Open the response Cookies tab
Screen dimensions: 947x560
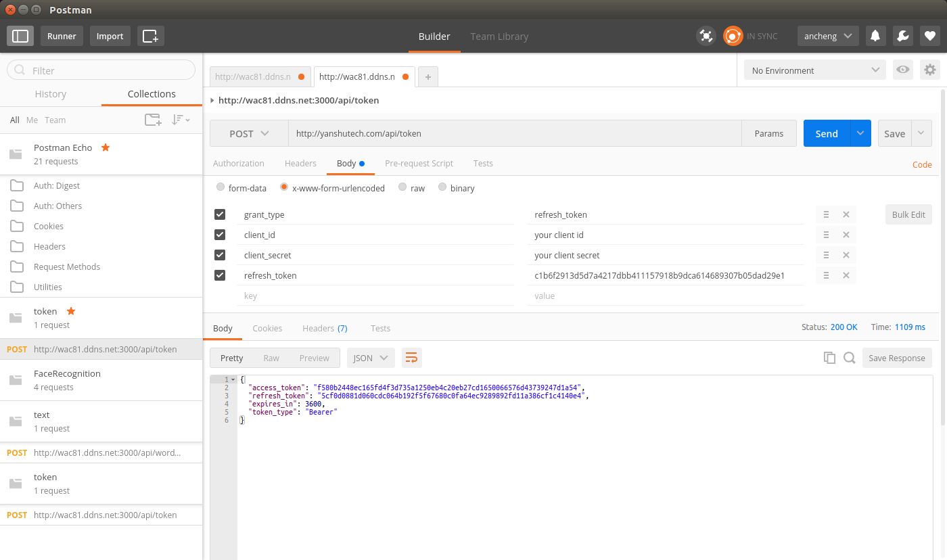point(267,328)
